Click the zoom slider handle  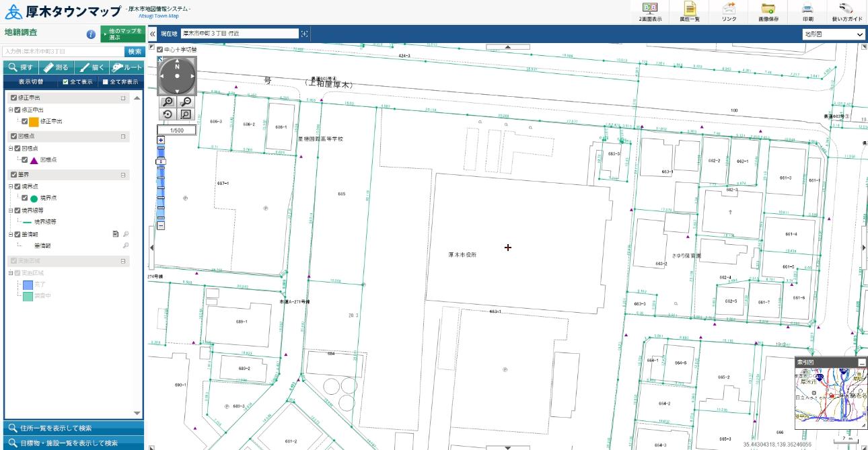point(161,161)
